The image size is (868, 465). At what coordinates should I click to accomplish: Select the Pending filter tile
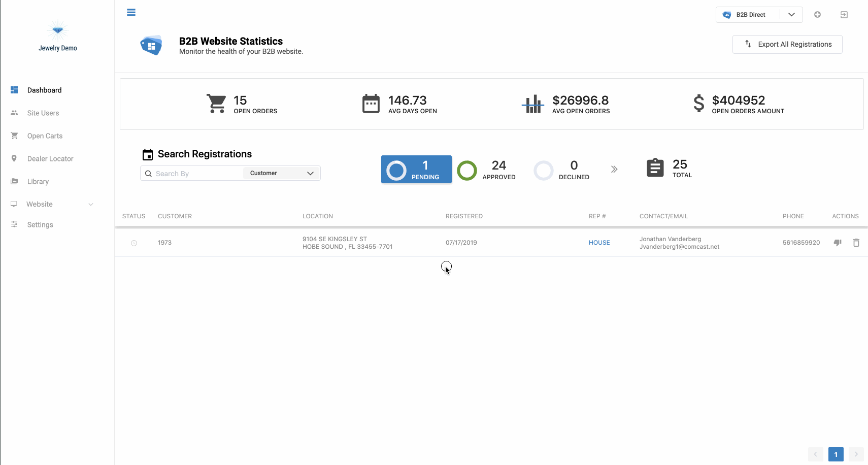pyautogui.click(x=416, y=170)
